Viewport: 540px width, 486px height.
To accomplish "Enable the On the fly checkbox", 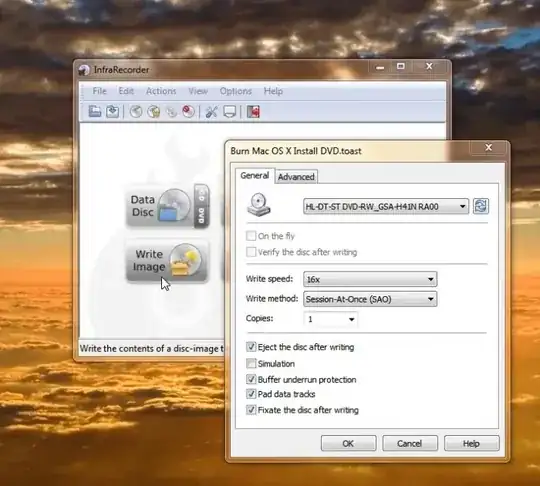I will point(251,236).
